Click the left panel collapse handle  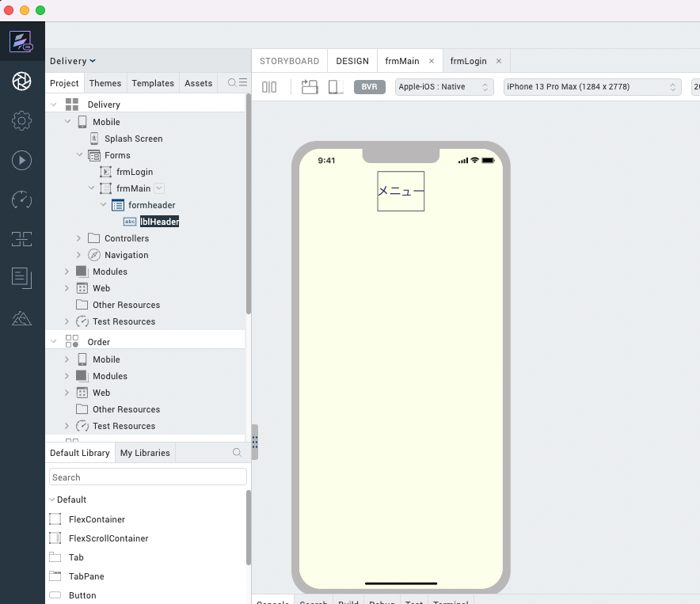[255, 442]
